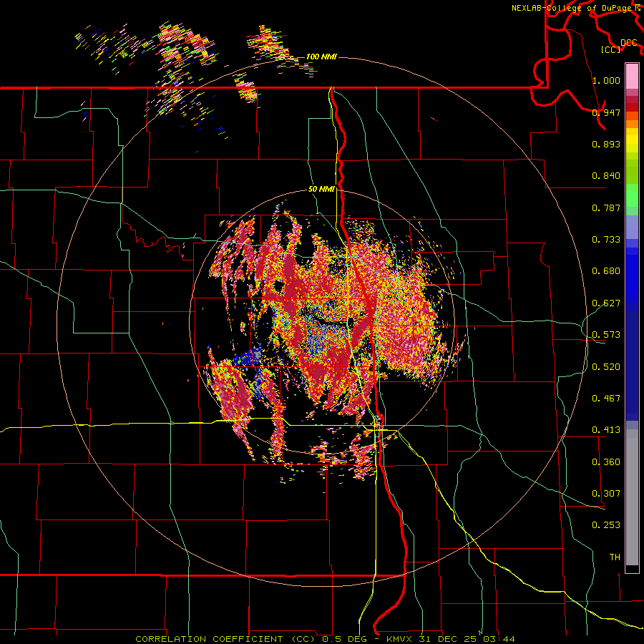Viewport: 644px width, 644px height.
Task: Click the 1.000 value on color scale
Action: coord(606,80)
